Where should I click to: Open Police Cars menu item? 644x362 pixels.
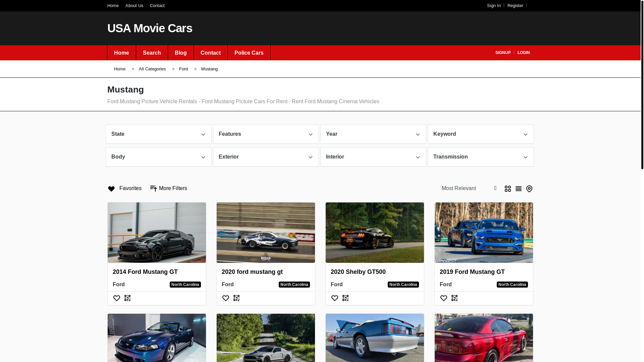tap(249, 53)
